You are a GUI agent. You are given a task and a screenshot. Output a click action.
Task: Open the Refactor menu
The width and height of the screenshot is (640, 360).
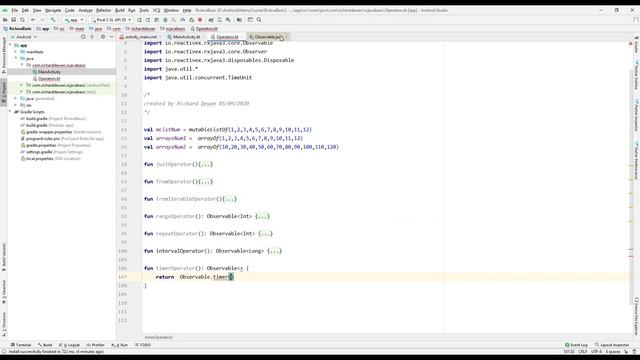click(103, 10)
